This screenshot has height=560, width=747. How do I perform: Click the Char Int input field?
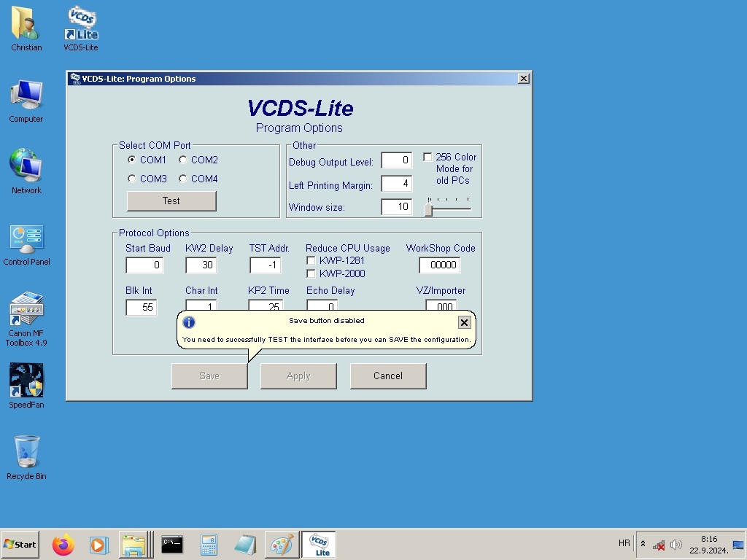pyautogui.click(x=201, y=306)
